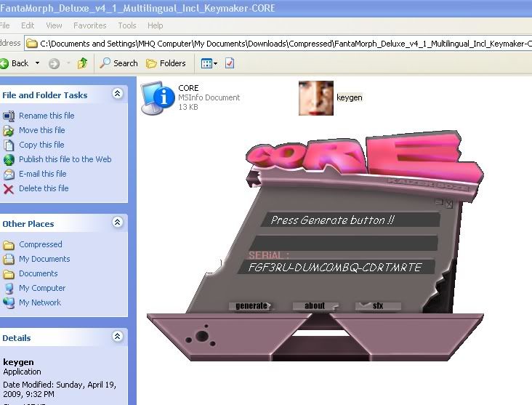Image resolution: width=532 pixels, height=405 pixels.
Task: Click Move this file link
Action: [41, 130]
